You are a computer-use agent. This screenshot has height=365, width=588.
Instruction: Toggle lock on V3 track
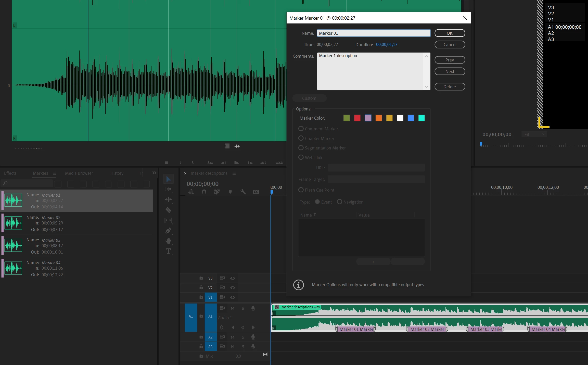click(x=201, y=278)
